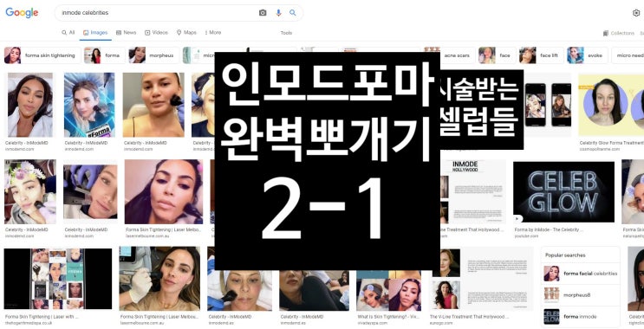Select the 'evoke' suggestion chip
The width and height of the screenshot is (644, 329).
pyautogui.click(x=588, y=55)
